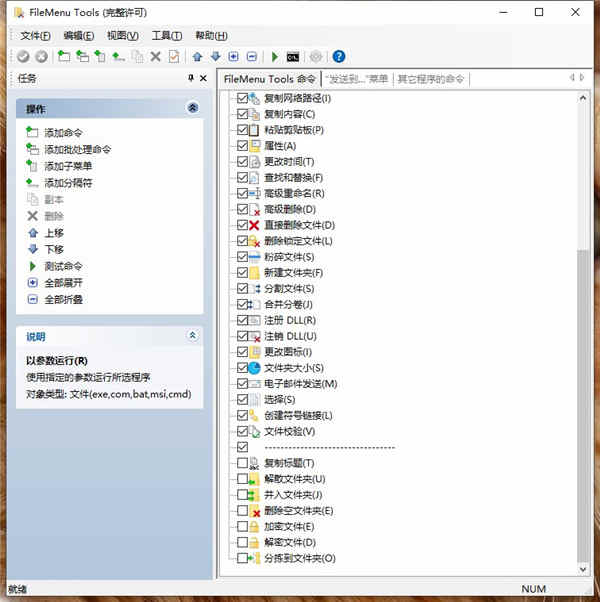This screenshot has height=602, width=600.
Task: Pin the 任务 panel with pushpin icon
Action: click(191, 78)
